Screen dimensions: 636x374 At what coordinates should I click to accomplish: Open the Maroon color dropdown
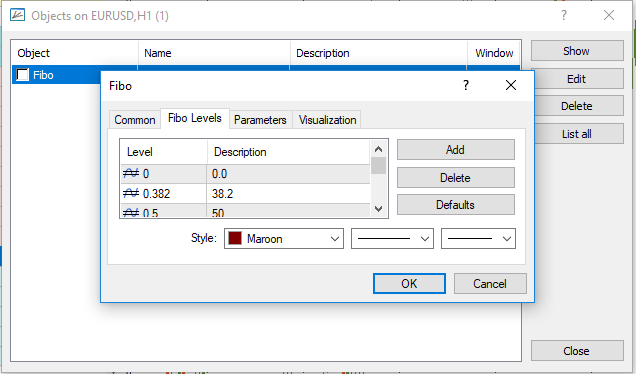click(284, 239)
